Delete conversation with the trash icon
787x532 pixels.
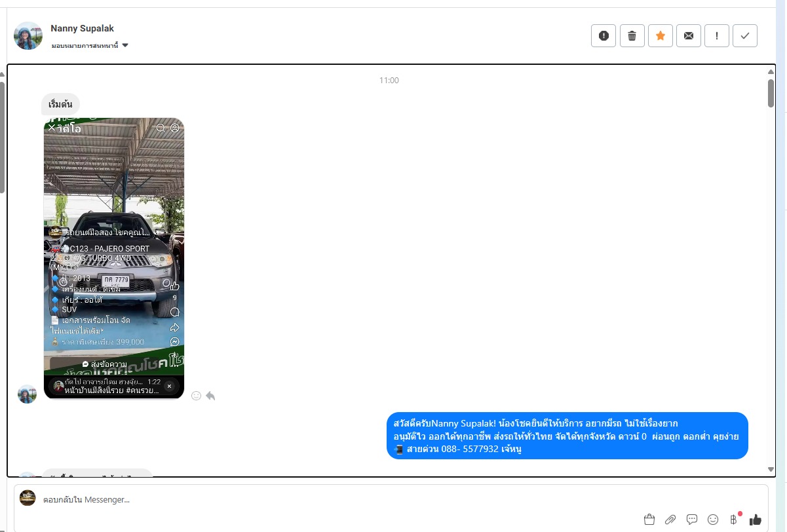[x=632, y=36]
